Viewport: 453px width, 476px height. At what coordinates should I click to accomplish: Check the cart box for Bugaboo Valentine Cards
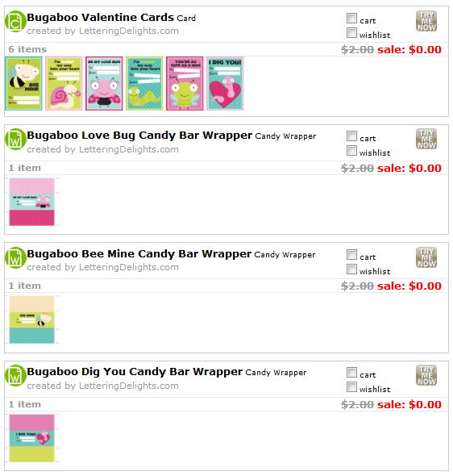[x=351, y=19]
